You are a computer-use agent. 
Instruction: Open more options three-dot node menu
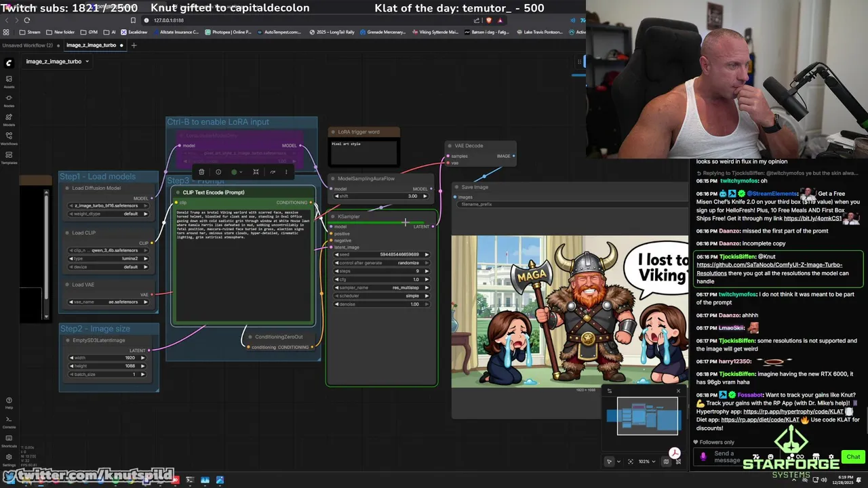click(x=286, y=172)
